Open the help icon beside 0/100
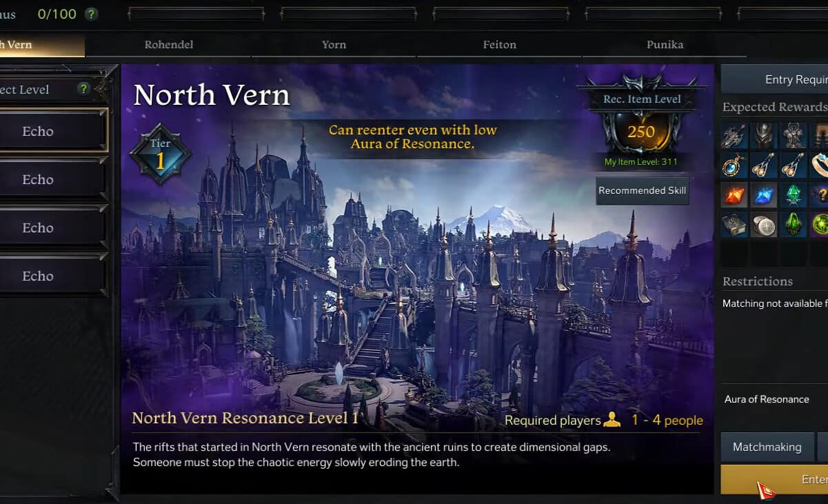828x504 pixels. pos(91,14)
